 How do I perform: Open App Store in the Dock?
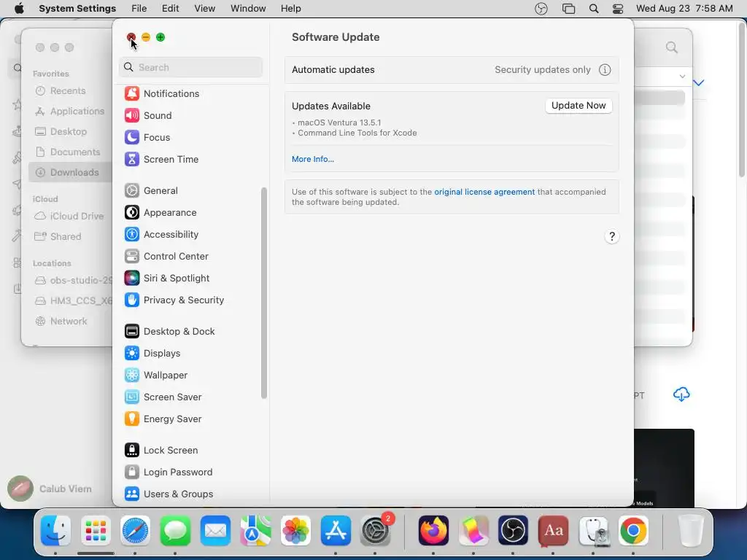pyautogui.click(x=336, y=531)
